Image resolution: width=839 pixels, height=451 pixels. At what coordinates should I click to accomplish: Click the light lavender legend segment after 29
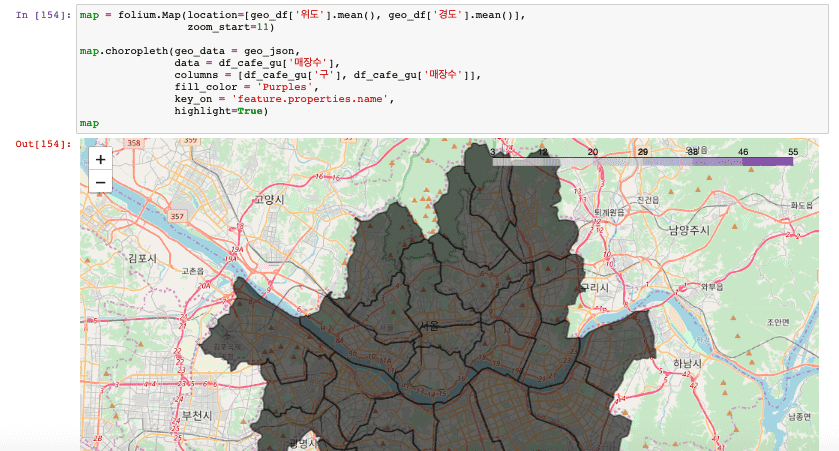667,162
